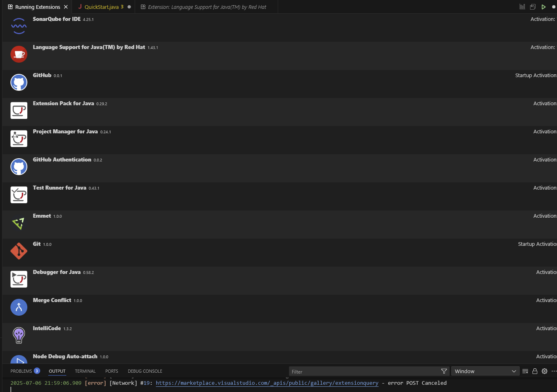Click the SonarQube for IDE icon
557x392 pixels.
pos(19,26)
